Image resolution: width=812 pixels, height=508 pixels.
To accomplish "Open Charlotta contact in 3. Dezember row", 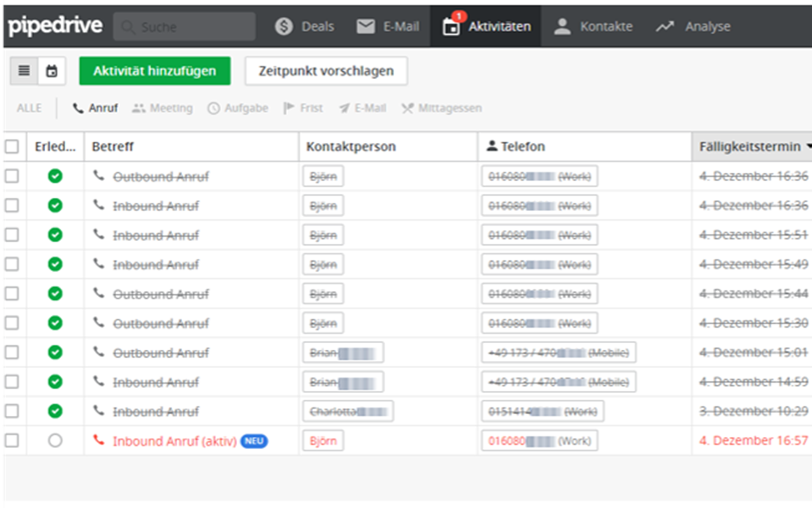I will click(348, 411).
